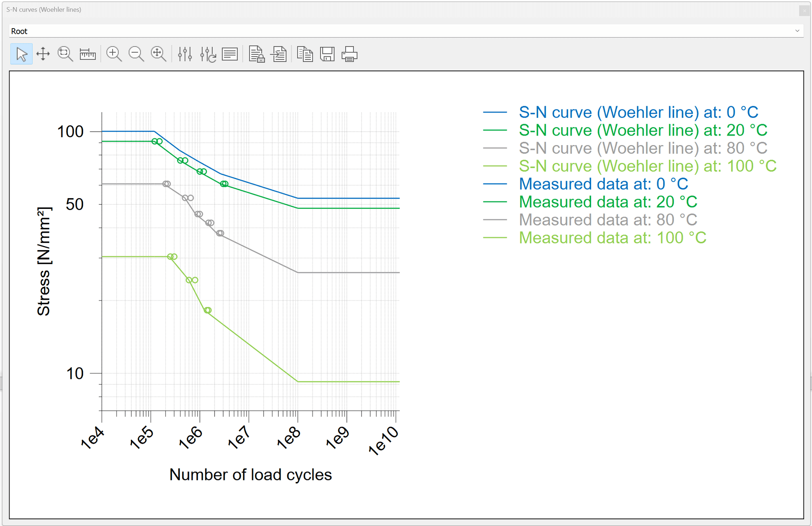Viewport: 812px width, 526px height.
Task: Select the arrow selection tool
Action: pos(21,54)
